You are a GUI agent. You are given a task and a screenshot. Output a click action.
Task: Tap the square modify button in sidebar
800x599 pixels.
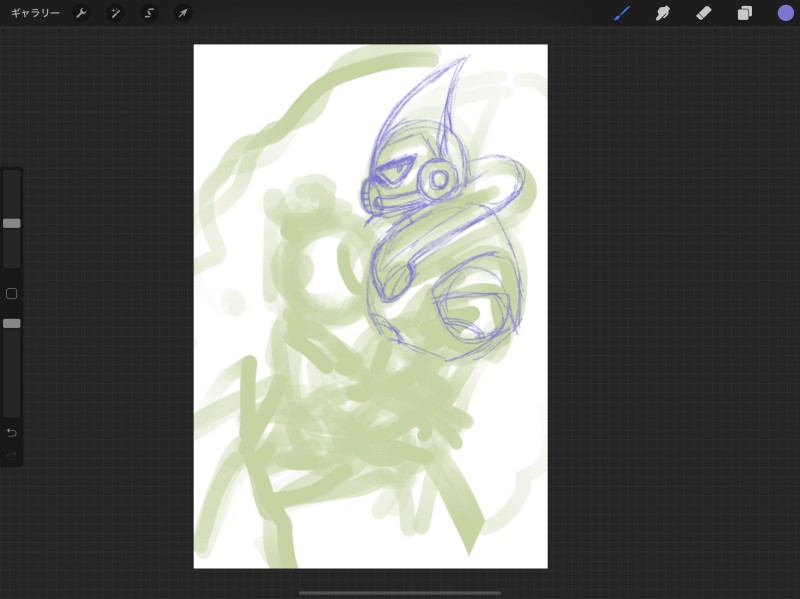[x=11, y=293]
